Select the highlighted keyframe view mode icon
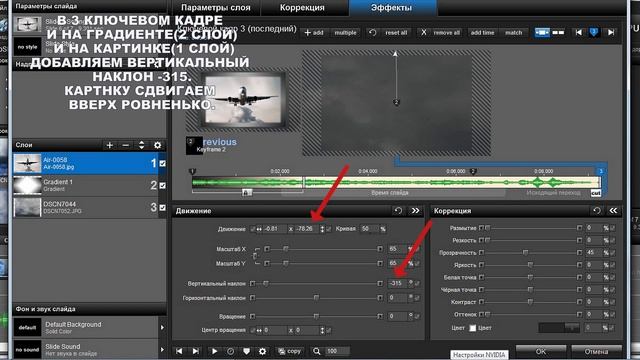The image size is (640, 360). (542, 32)
